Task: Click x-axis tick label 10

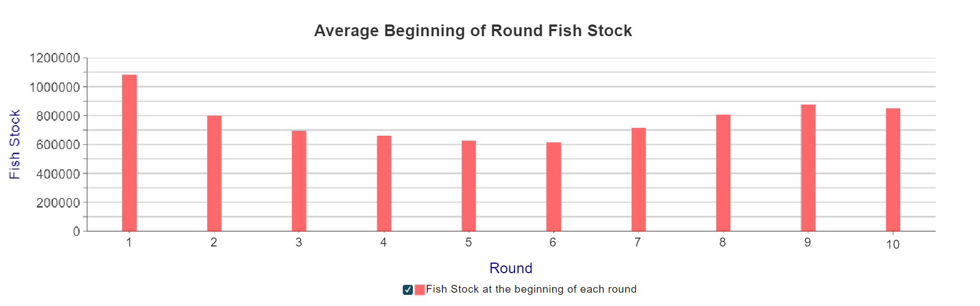Action: 893,244
